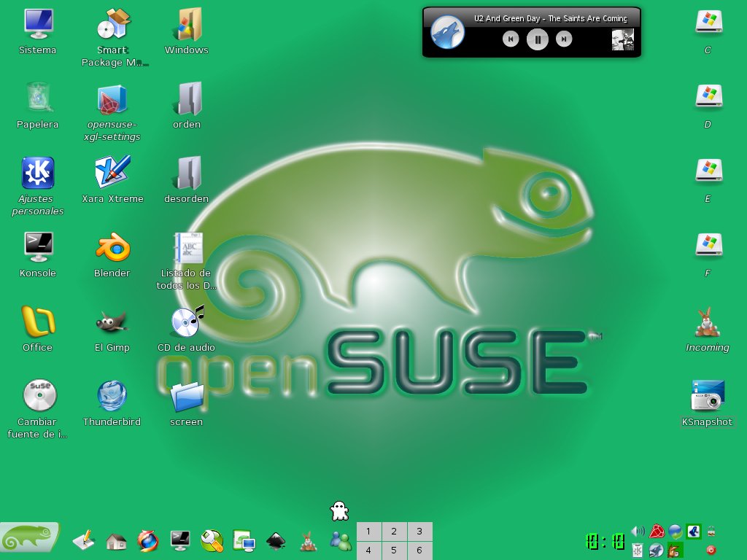Click blue-green globe tray icon
The height and width of the screenshot is (560, 747).
[675, 531]
